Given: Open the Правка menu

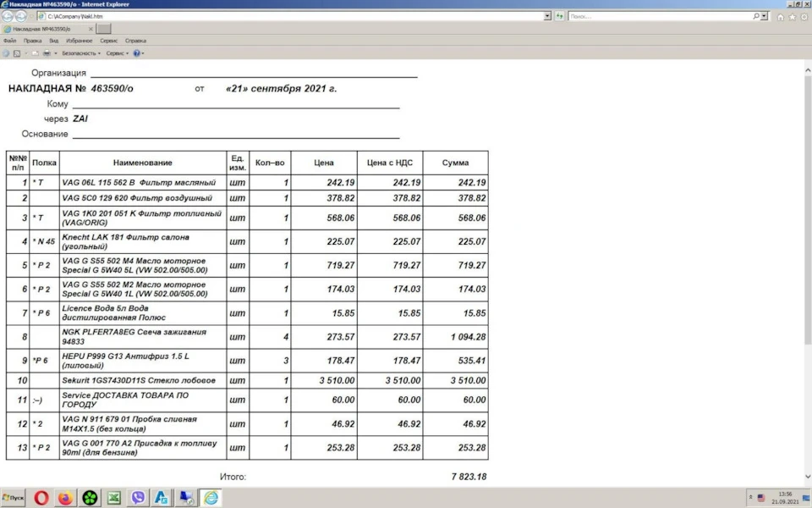Looking at the screenshot, I should click(x=33, y=41).
